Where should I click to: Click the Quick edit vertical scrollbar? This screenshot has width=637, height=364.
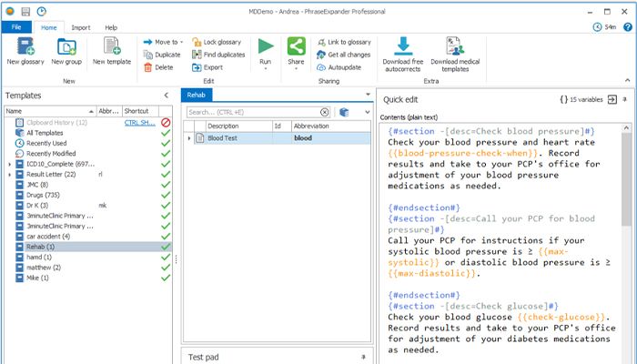626,178
